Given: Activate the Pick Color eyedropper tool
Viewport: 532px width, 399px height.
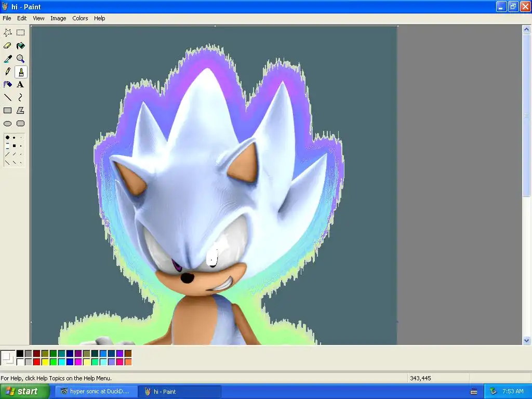Looking at the screenshot, I should (7, 59).
